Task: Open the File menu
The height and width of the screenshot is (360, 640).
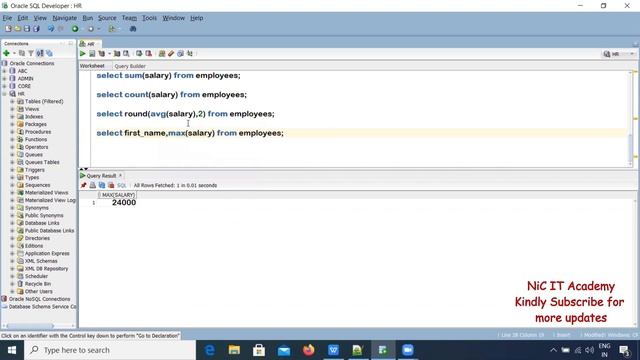Action: 7,18
